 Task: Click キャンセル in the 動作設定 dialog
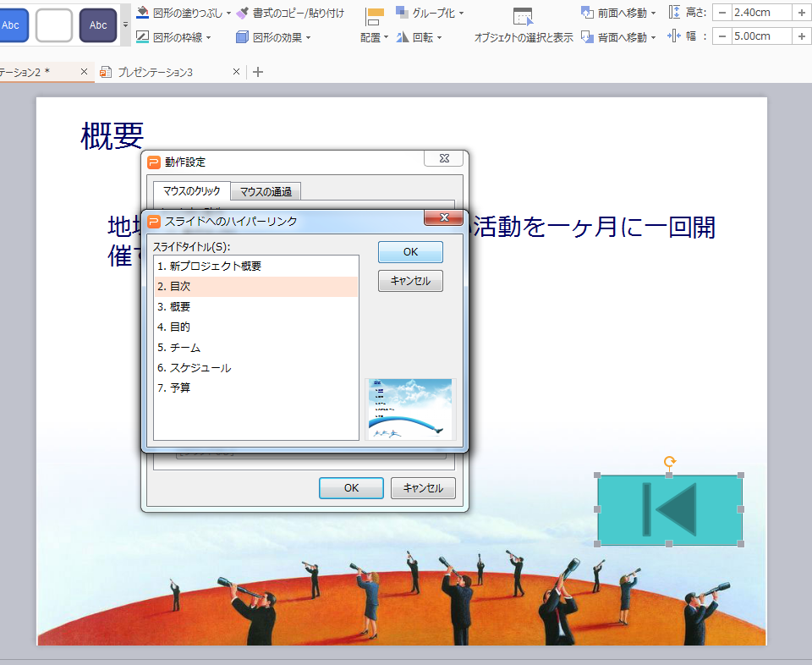coord(423,488)
